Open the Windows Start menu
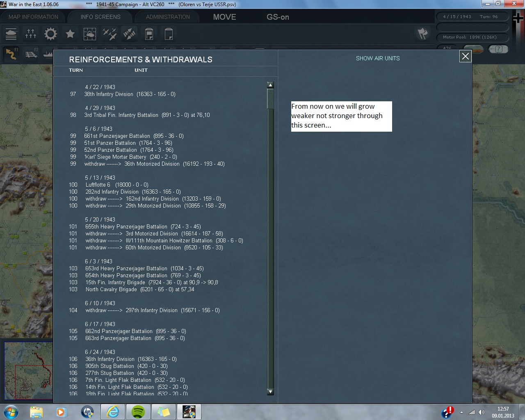525x420 pixels. 10,411
